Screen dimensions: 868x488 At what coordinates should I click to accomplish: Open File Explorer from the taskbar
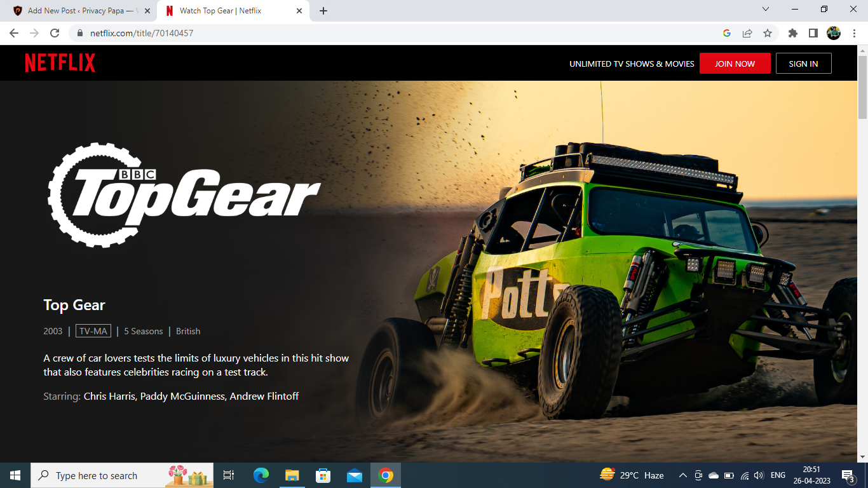click(292, 475)
